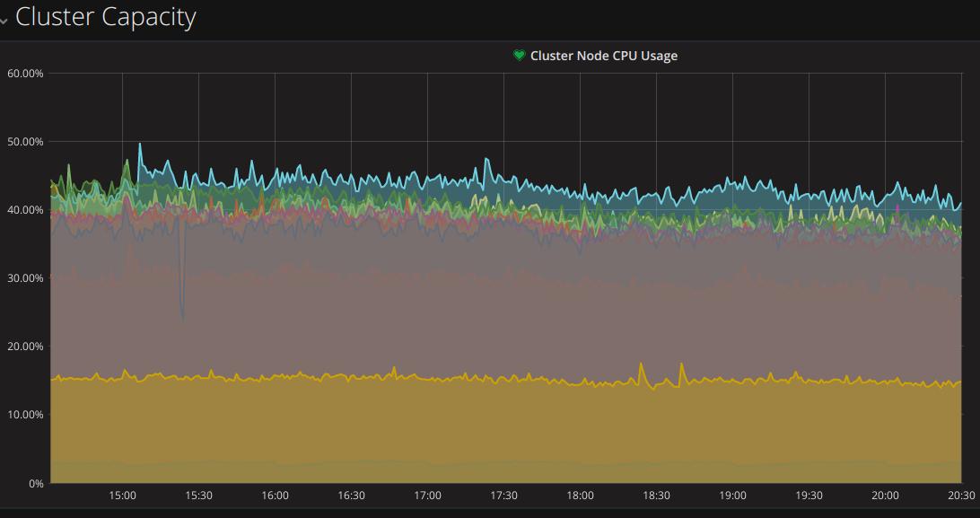Click the 16:30 time axis label

tap(351, 496)
